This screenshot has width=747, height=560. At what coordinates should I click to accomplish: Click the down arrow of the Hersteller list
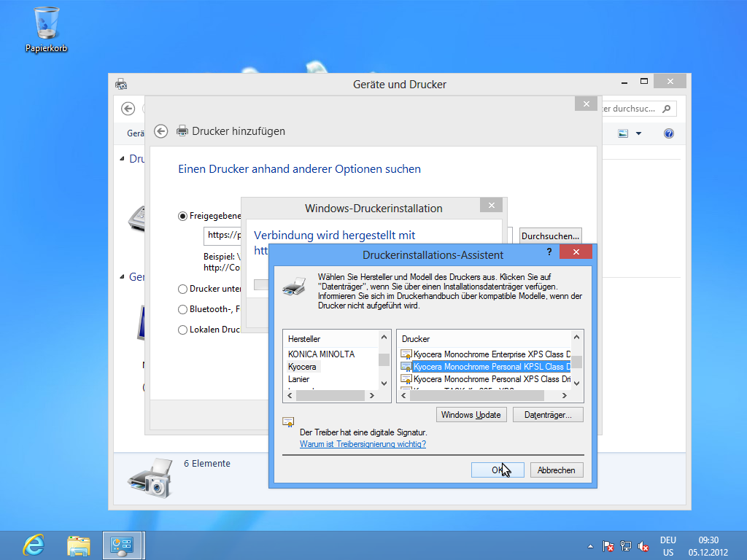(x=384, y=384)
